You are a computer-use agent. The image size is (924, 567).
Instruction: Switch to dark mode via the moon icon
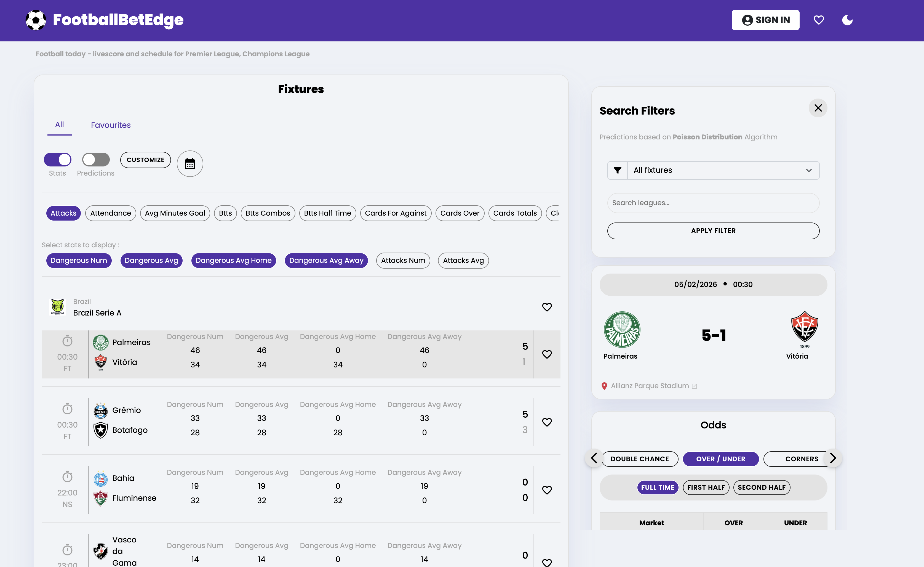click(848, 21)
